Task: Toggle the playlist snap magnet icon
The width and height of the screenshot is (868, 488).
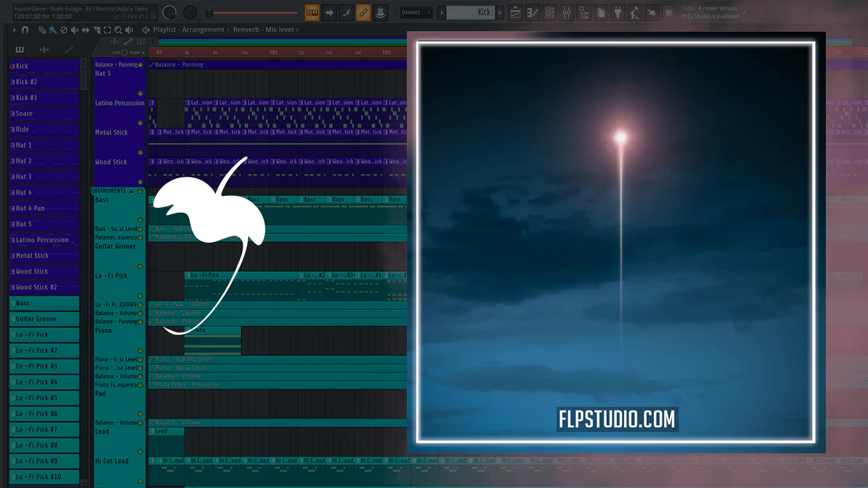Action: coord(25,30)
